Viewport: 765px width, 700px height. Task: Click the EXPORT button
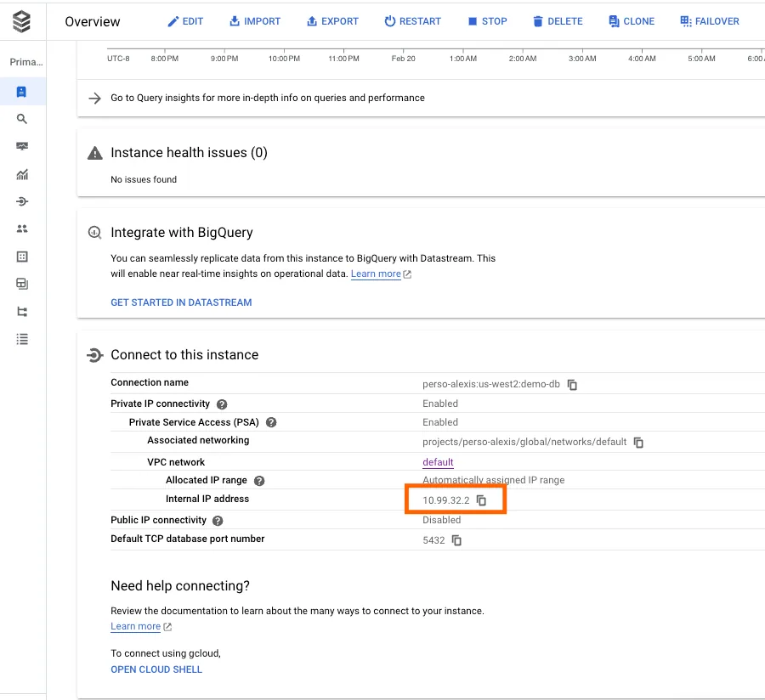pyautogui.click(x=332, y=21)
